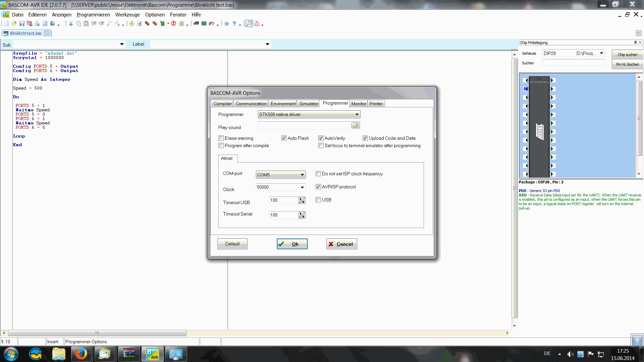The height and width of the screenshot is (362, 644).
Task: Open the Werkzeuge menu
Action: pos(127,15)
